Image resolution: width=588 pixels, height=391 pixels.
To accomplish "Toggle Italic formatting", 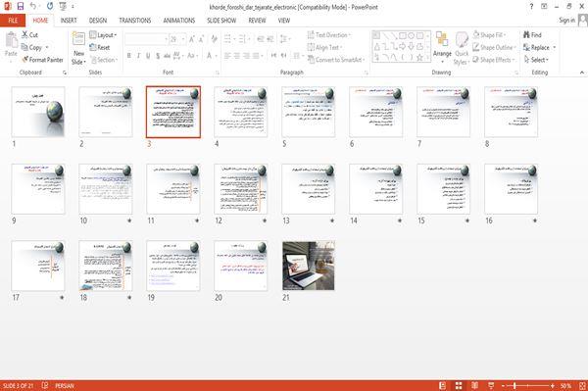I will click(138, 56).
